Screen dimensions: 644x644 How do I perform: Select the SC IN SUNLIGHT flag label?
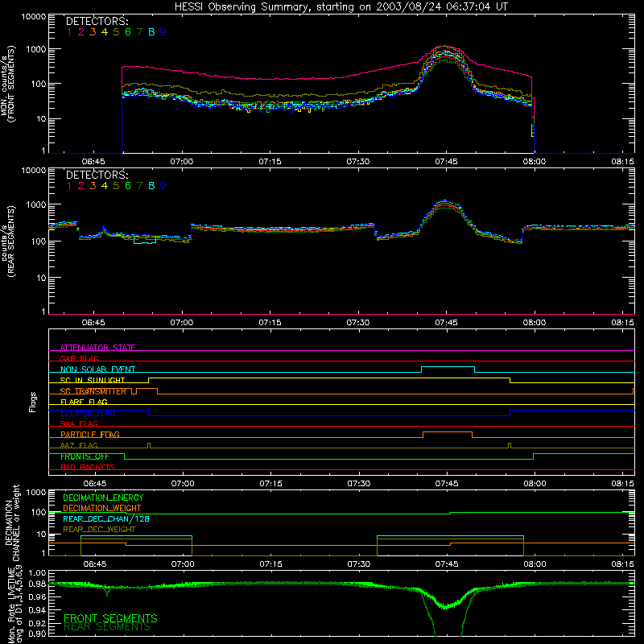(x=93, y=380)
